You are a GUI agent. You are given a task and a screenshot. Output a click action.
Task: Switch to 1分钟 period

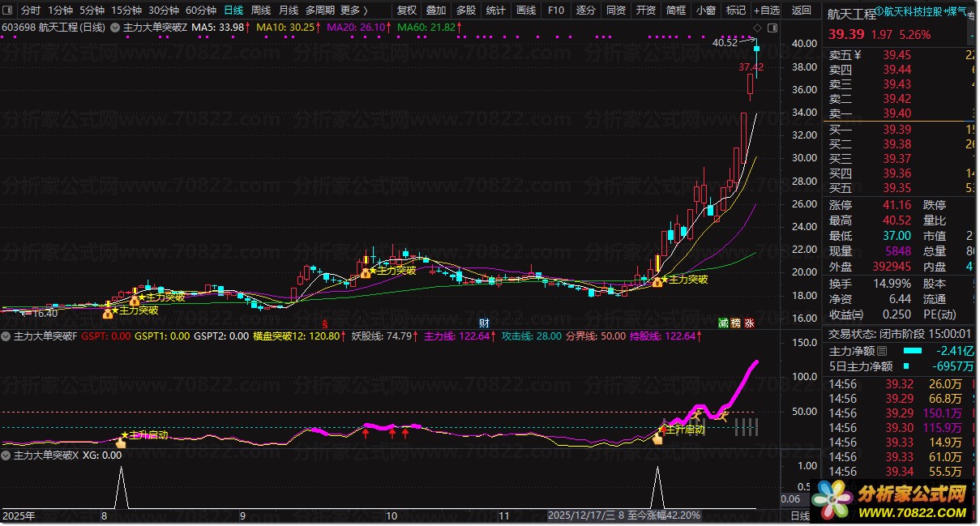coord(60,11)
